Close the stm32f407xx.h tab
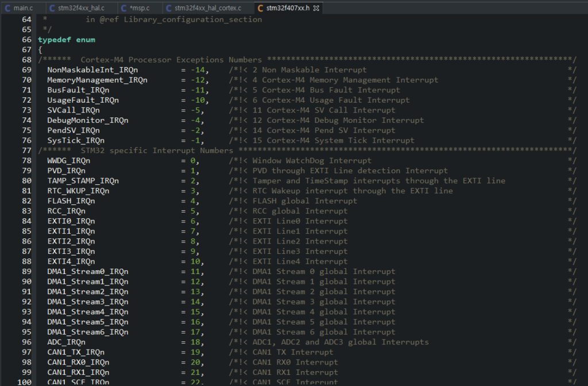 pyautogui.click(x=316, y=8)
